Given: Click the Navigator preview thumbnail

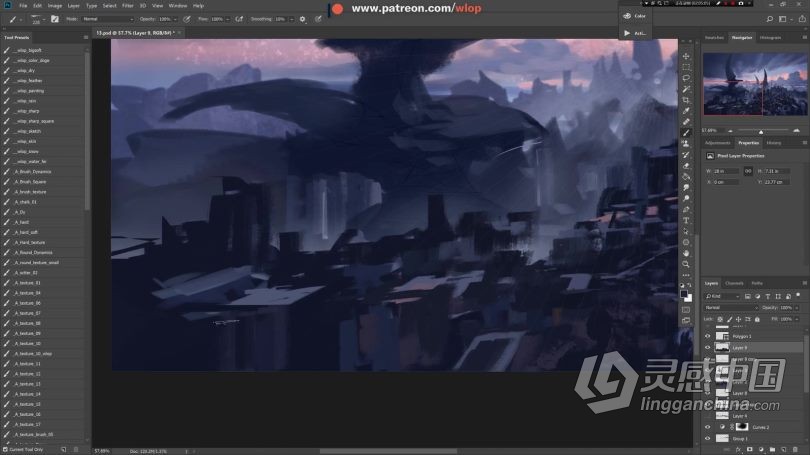Looking at the screenshot, I should 755,84.
